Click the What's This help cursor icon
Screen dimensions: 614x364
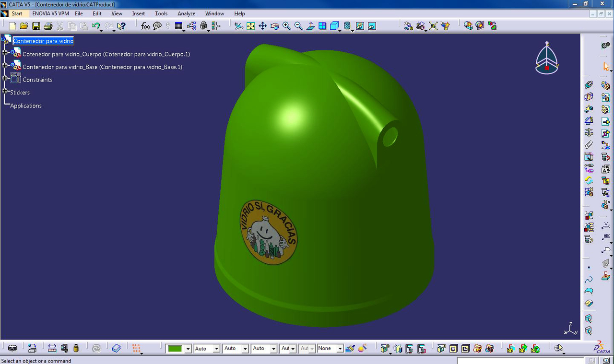click(121, 26)
